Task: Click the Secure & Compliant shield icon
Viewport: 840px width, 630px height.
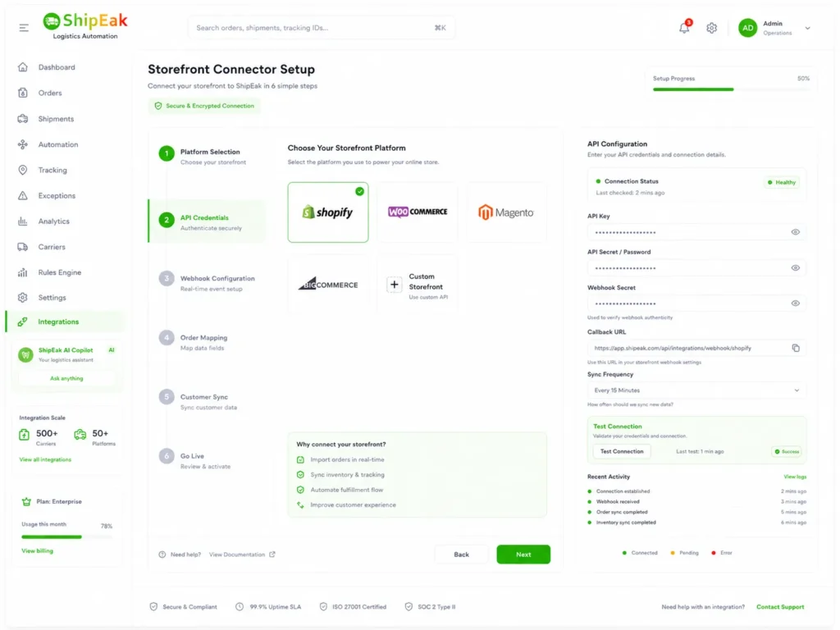Action: pos(153,607)
